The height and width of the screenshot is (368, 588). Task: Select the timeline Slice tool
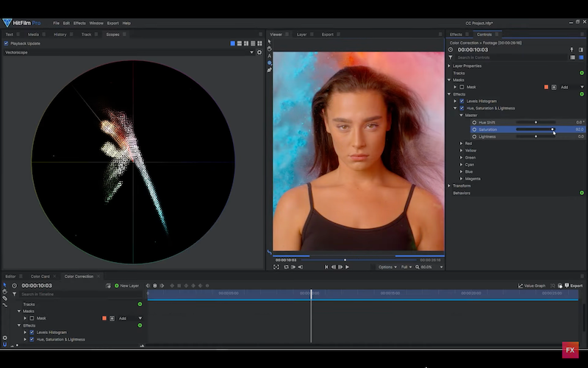tap(4, 298)
